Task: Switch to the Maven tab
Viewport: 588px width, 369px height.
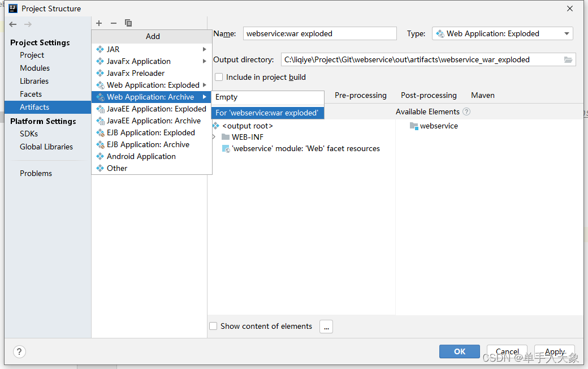Action: 482,95
